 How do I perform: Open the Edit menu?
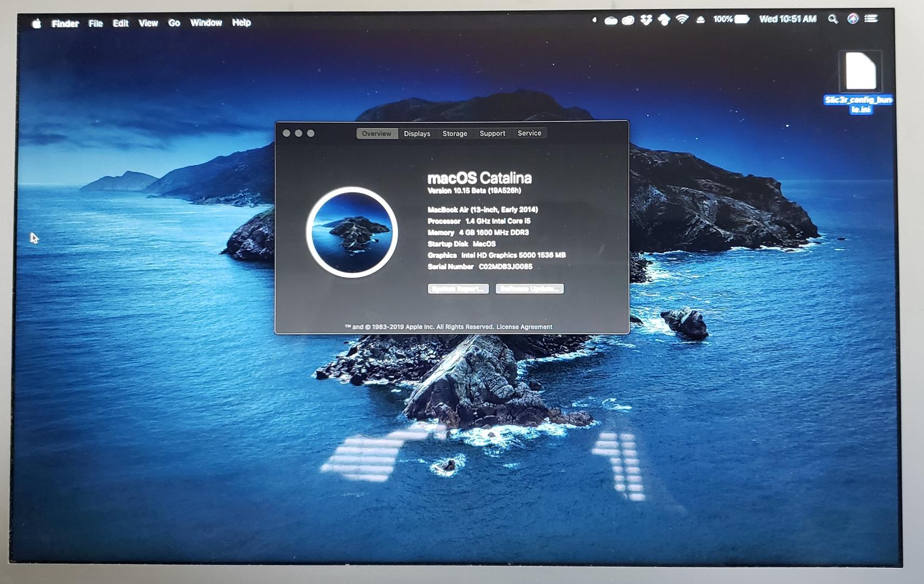click(121, 23)
